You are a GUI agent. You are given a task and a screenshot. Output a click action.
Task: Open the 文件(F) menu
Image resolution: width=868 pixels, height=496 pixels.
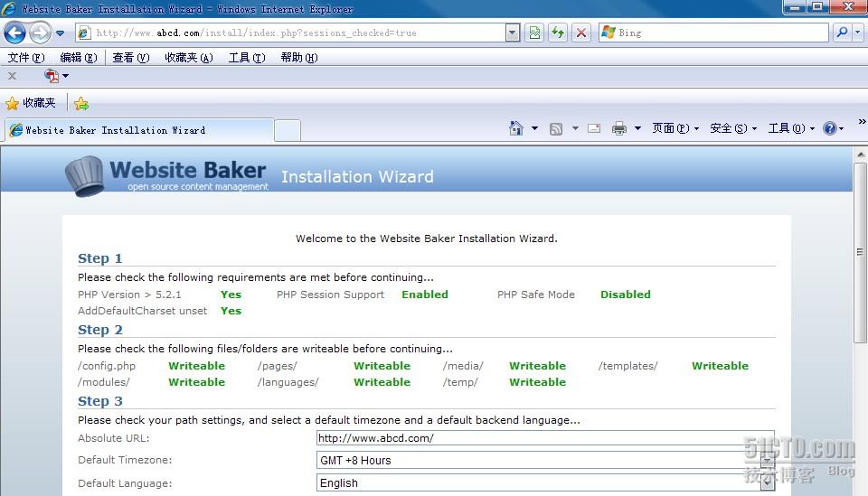[x=26, y=58]
